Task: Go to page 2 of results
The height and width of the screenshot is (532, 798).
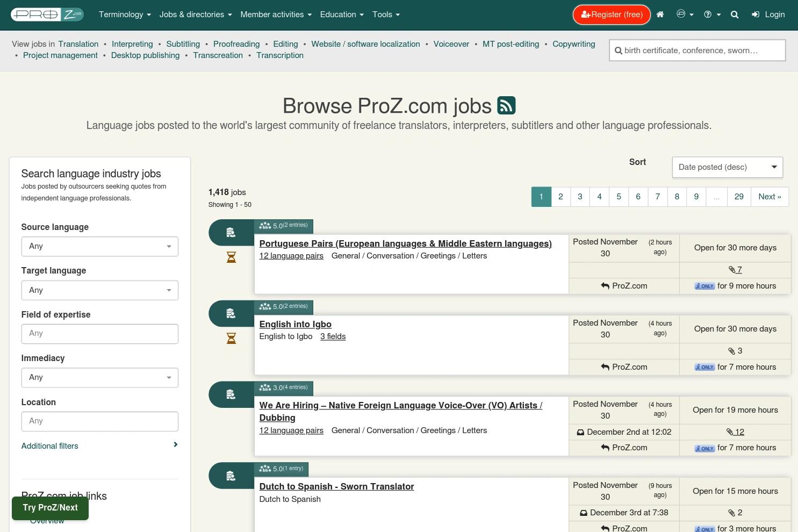Action: tap(560, 197)
